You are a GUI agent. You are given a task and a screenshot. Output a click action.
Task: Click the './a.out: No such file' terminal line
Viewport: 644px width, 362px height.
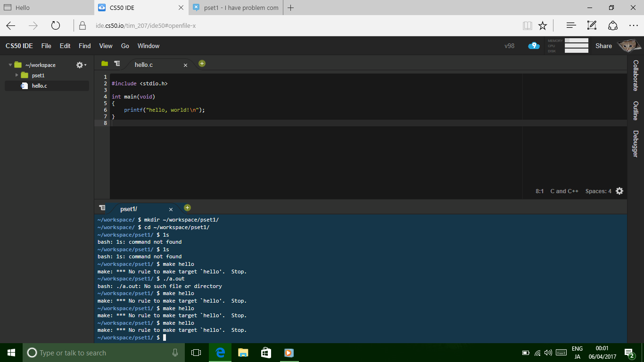click(160, 286)
